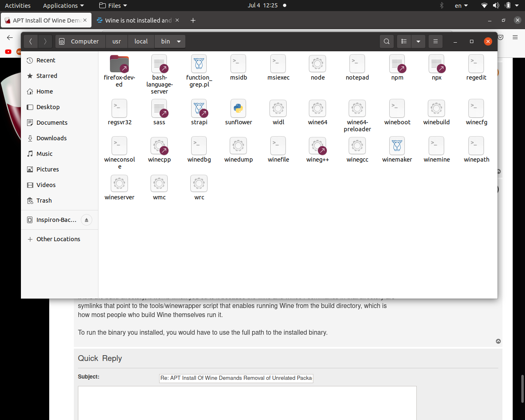Eject the Inspiron-Bac... drive

pos(87,220)
